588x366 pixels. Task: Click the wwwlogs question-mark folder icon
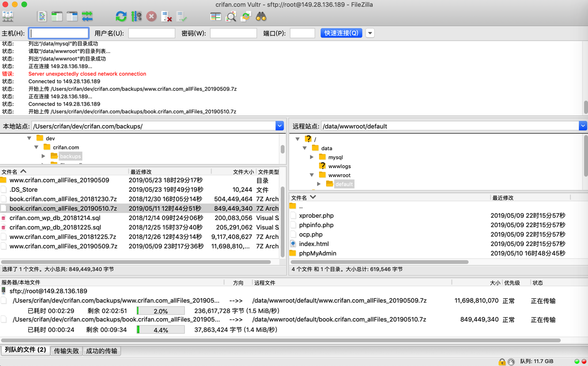tap(322, 166)
